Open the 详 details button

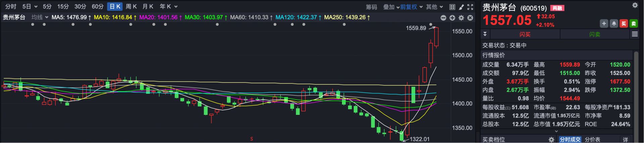[x=626, y=139]
